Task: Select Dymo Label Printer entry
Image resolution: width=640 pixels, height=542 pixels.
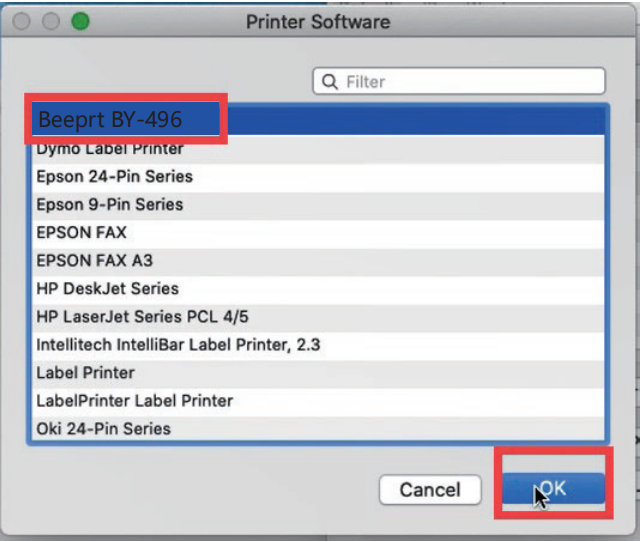Action: 318,149
